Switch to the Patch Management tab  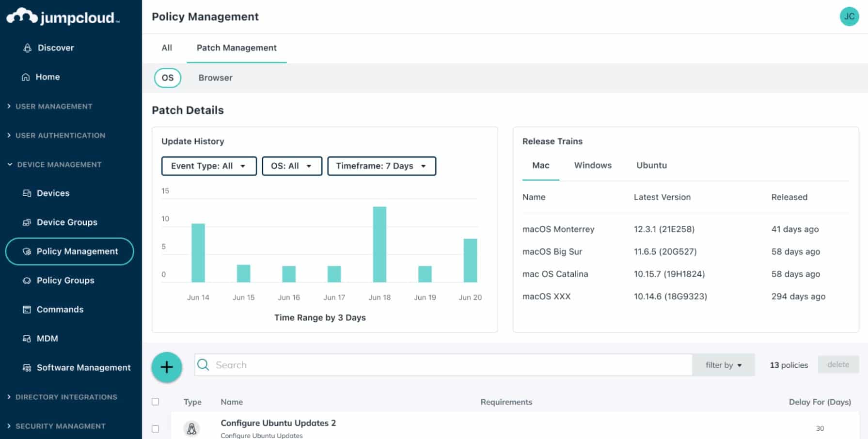click(x=236, y=47)
